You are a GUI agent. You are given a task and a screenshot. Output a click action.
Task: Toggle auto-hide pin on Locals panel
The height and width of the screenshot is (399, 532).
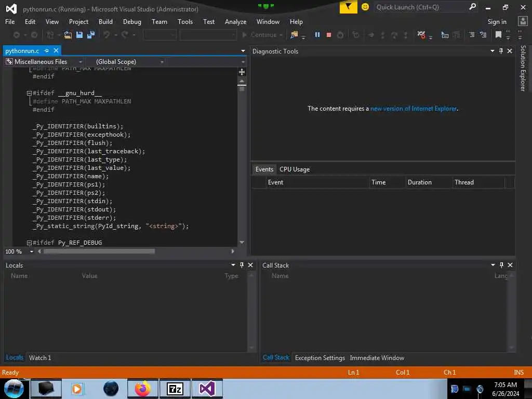click(242, 265)
